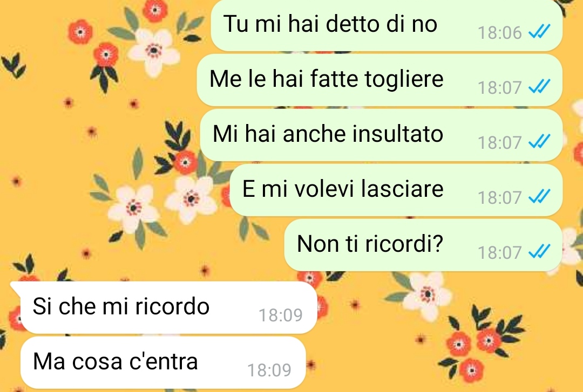The height and width of the screenshot is (392, 583).
Task: Tap the read ticks on 'E mi volevi lasciare'
Action: [x=539, y=196]
